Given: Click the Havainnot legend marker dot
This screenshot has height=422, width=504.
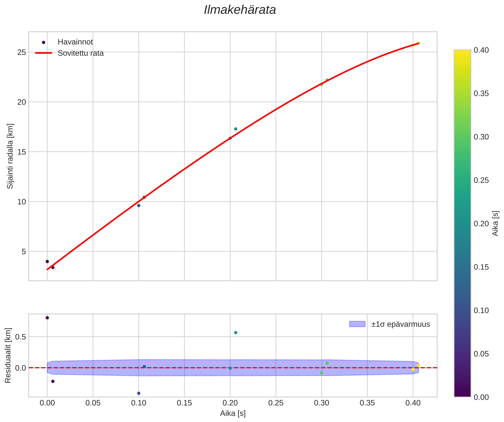Looking at the screenshot, I should tap(43, 42).
